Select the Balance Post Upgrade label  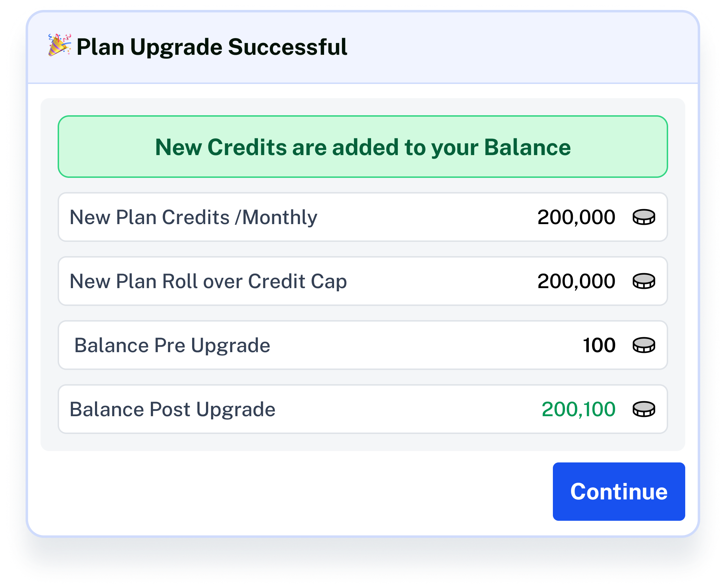click(x=172, y=409)
